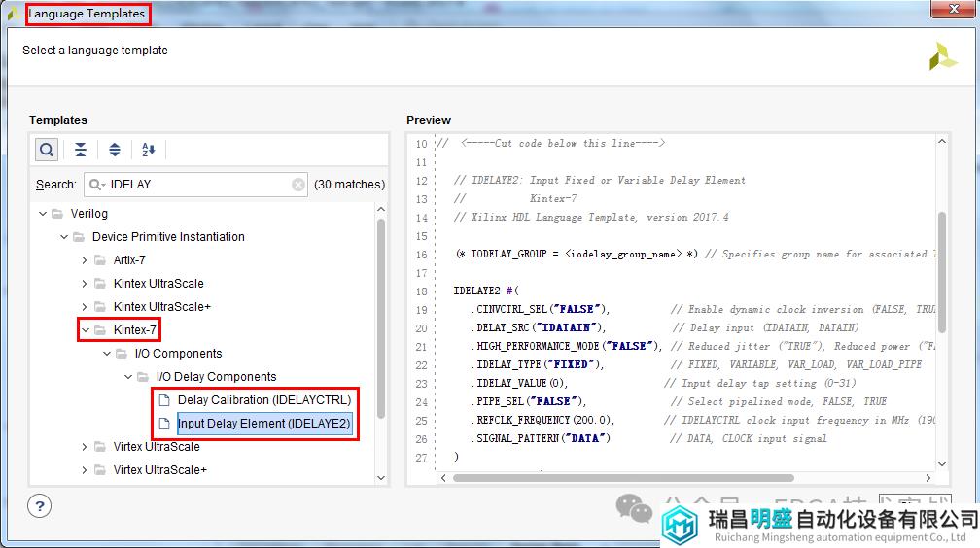Select the Virtex UltraScale+ tree item
Viewport: 980px width, 548px height.
point(160,470)
